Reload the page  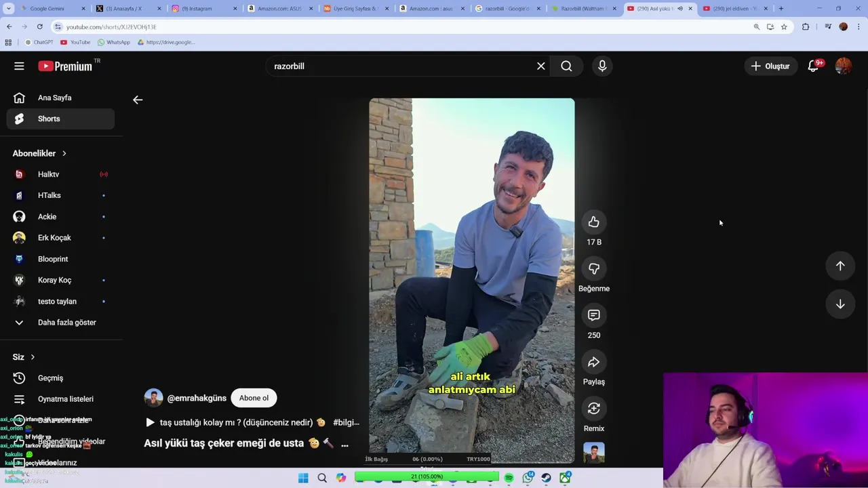coord(39,26)
